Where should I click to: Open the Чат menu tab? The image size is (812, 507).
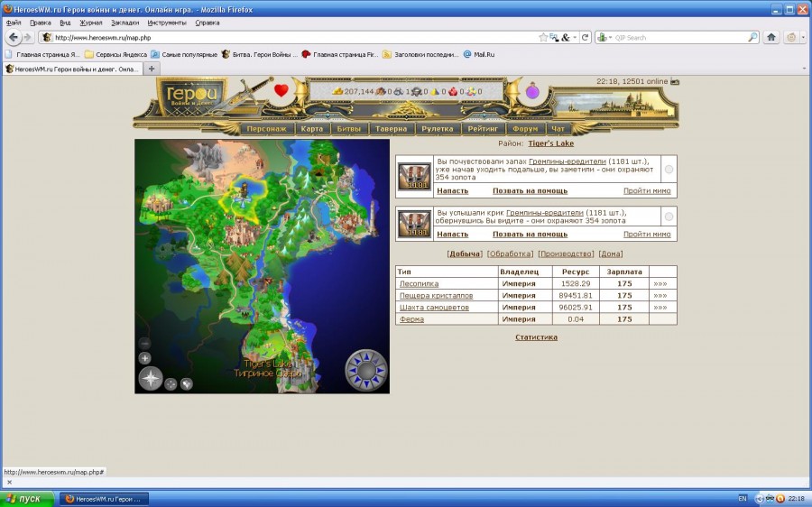point(558,129)
